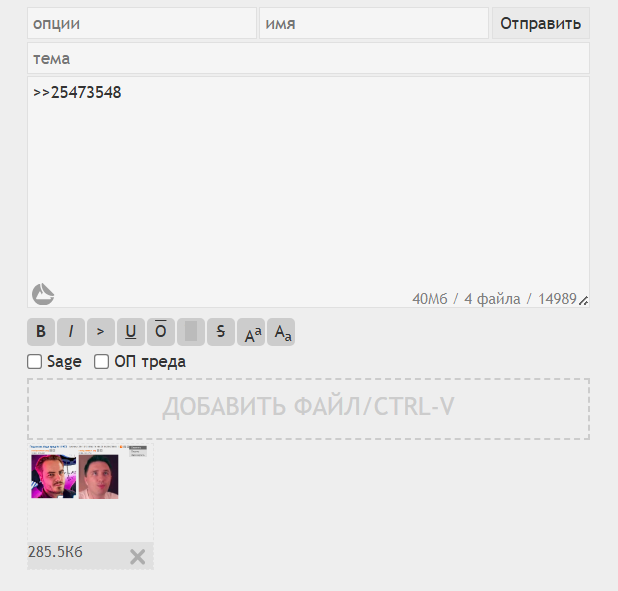Apply underline formatting with the U button
The width and height of the screenshot is (618, 591).
131,332
